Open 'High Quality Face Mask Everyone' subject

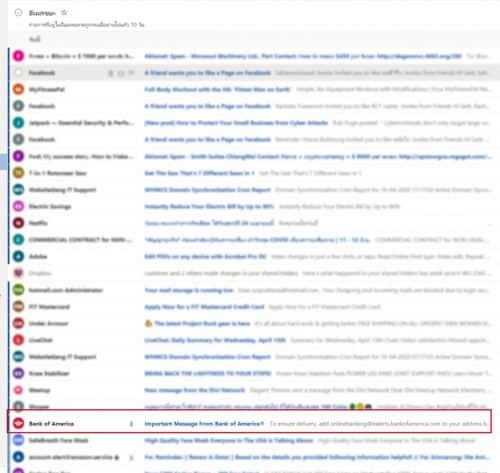229,440
